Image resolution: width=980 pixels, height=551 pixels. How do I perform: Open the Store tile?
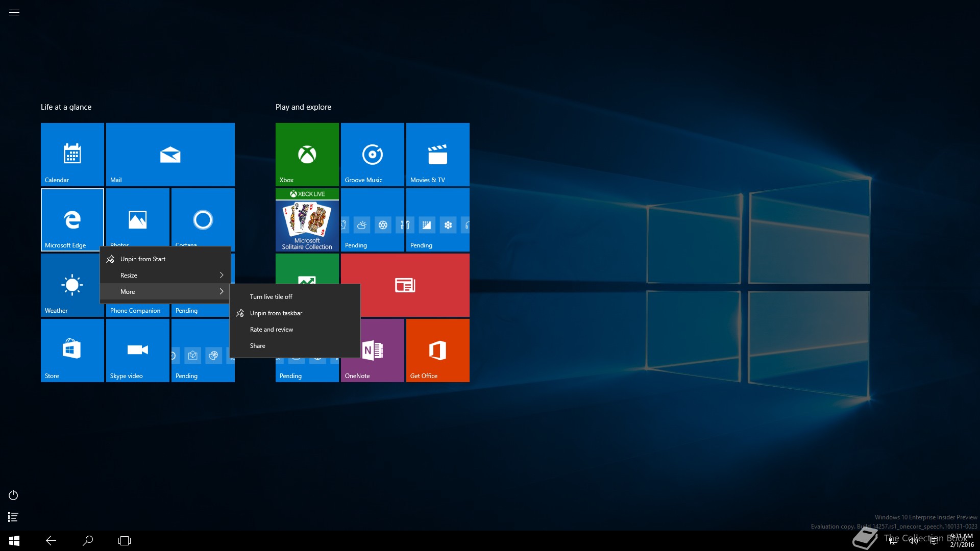(x=72, y=350)
